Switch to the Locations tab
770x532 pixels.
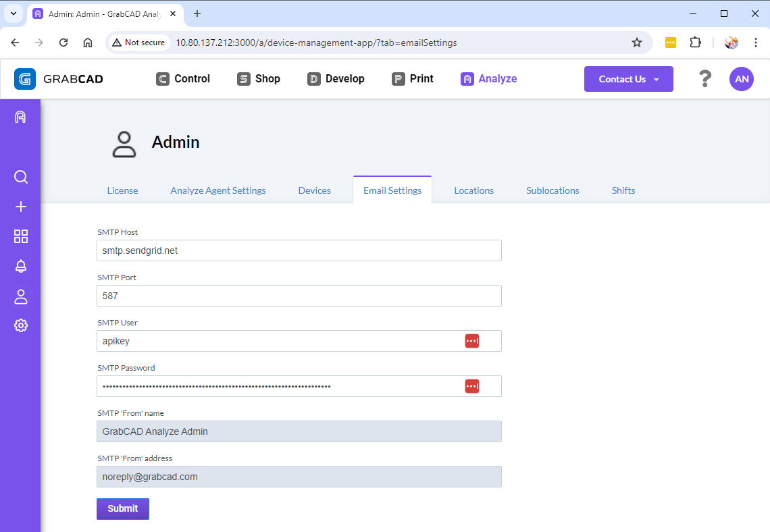474,190
